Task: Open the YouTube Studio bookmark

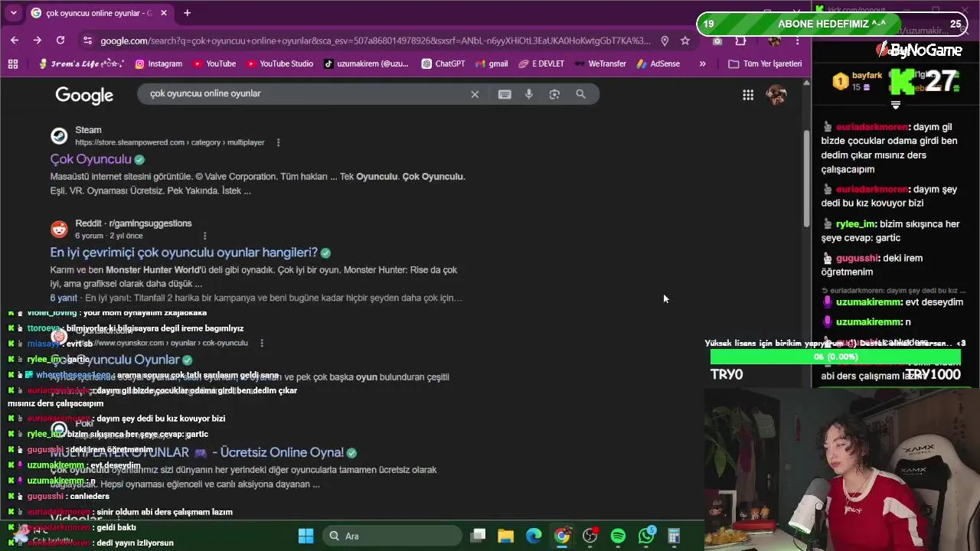Action: point(279,64)
